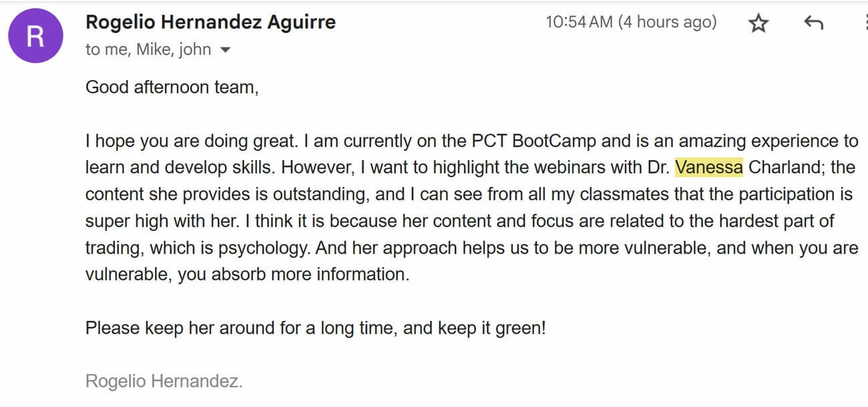Click sender name Rogelio Hernandez Aguirre
868x407 pixels.
point(210,22)
